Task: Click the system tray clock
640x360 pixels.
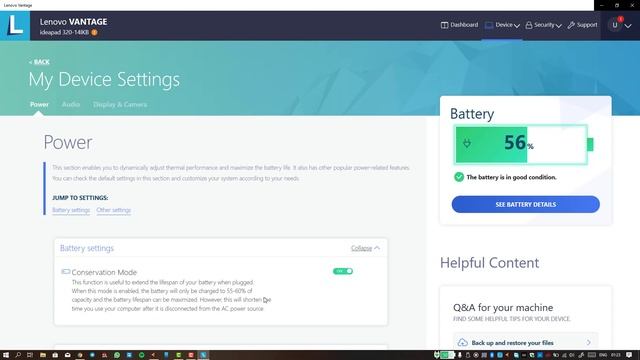Action: (616, 355)
